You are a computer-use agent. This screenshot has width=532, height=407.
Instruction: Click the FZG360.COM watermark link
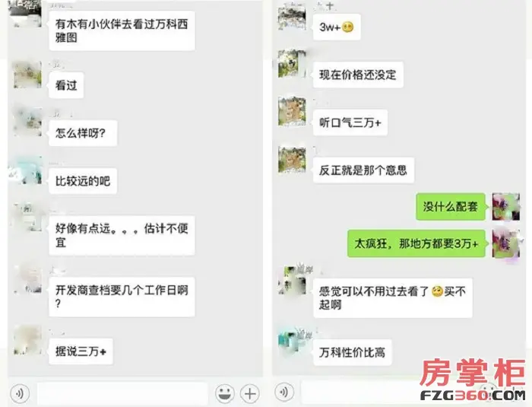[473, 395]
